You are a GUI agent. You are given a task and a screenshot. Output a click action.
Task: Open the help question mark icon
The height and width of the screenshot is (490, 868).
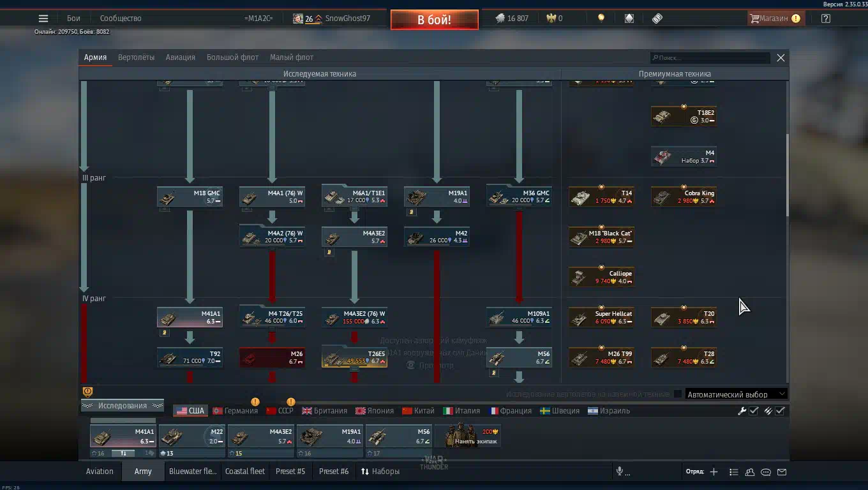pyautogui.click(x=826, y=19)
